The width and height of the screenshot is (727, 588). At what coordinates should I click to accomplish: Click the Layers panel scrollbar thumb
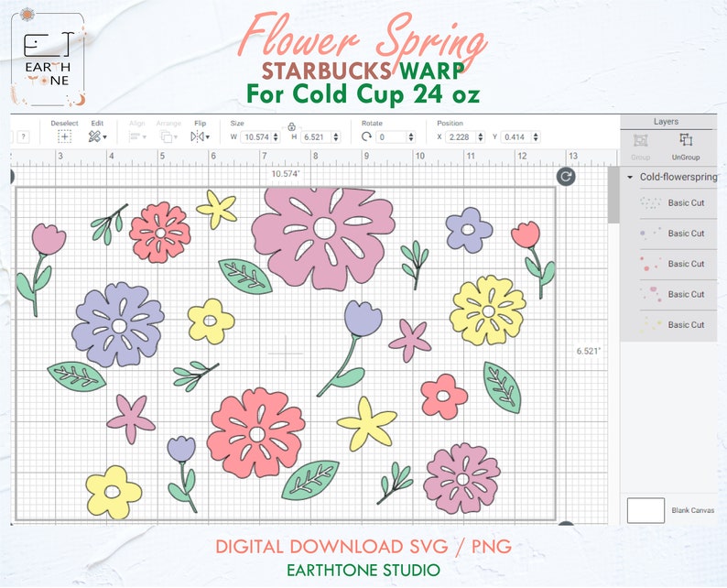pos(613,195)
